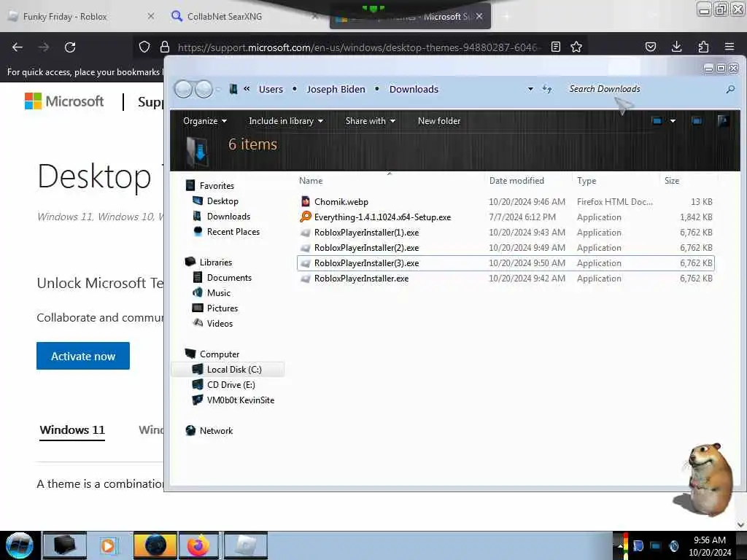Click the site padlock icon in Firefox
The width and height of the screenshot is (747, 560).
pyautogui.click(x=165, y=47)
